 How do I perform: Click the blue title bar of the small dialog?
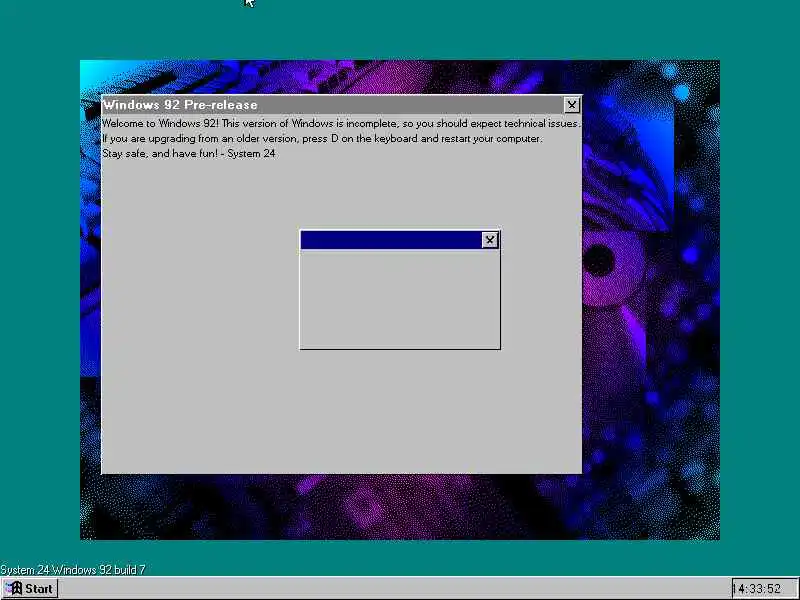click(399, 240)
